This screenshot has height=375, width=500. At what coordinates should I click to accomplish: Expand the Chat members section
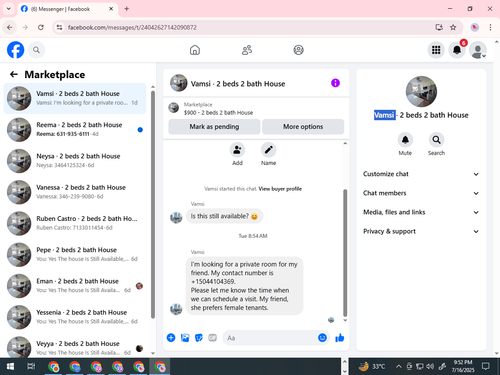(x=421, y=193)
